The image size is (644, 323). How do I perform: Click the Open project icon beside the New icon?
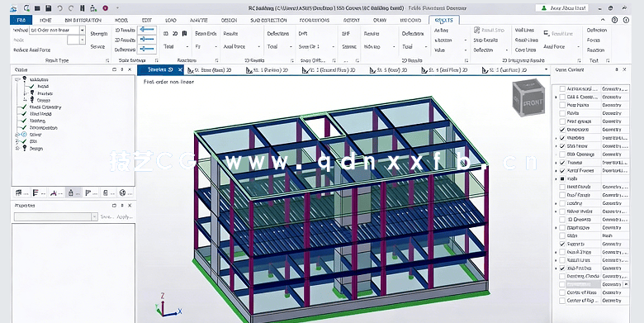point(38,7)
